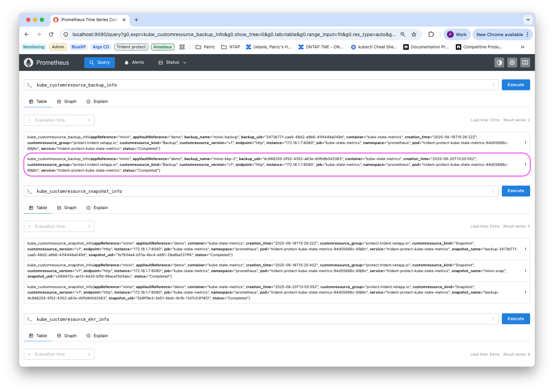554x392 pixels.
Task: Focus the backup_info evaluation time field
Action: (x=59, y=120)
